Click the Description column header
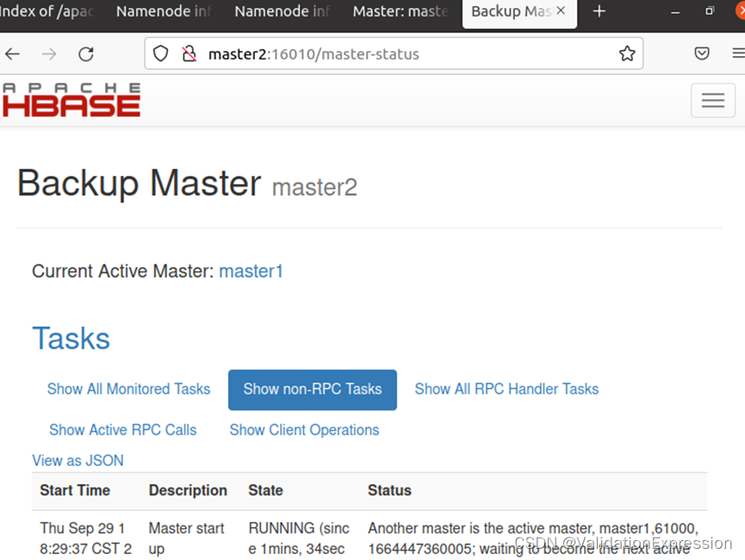The width and height of the screenshot is (745, 560). coord(188,490)
